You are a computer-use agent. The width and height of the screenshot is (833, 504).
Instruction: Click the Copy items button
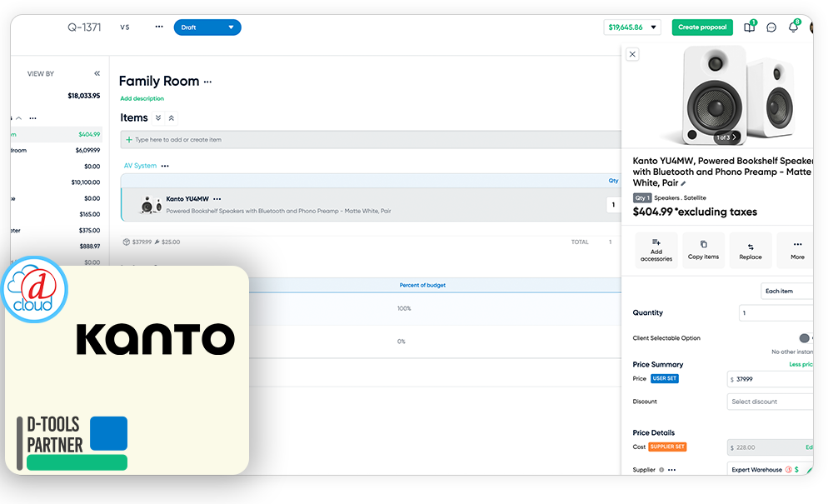[703, 250]
